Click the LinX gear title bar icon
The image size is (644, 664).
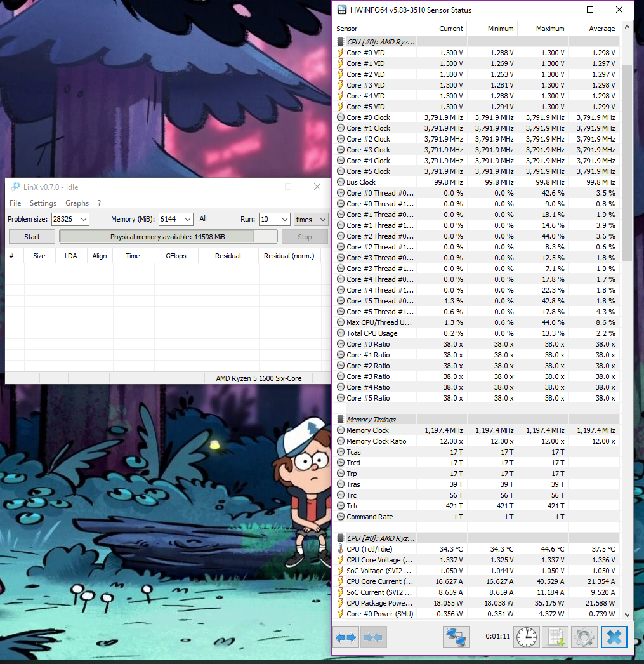[x=15, y=187]
